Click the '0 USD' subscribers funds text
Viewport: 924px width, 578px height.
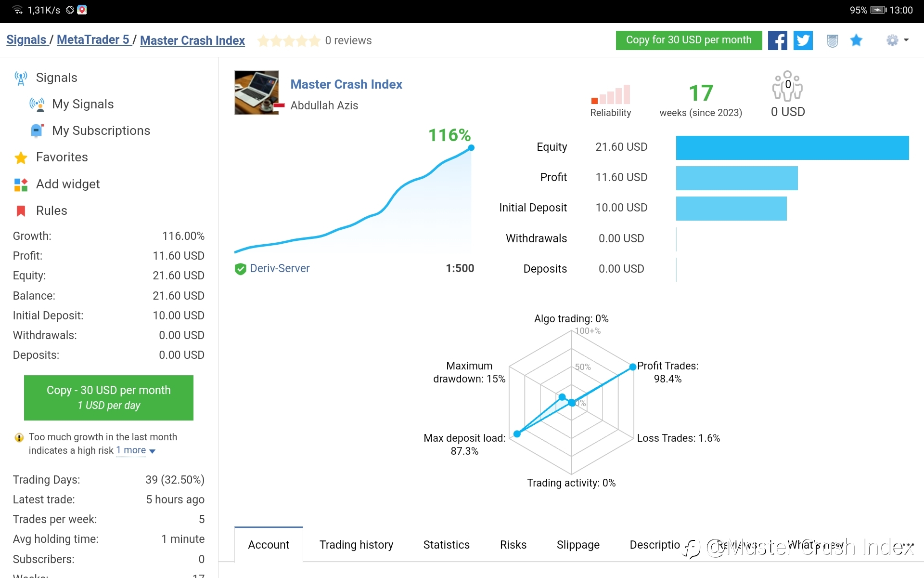788,112
